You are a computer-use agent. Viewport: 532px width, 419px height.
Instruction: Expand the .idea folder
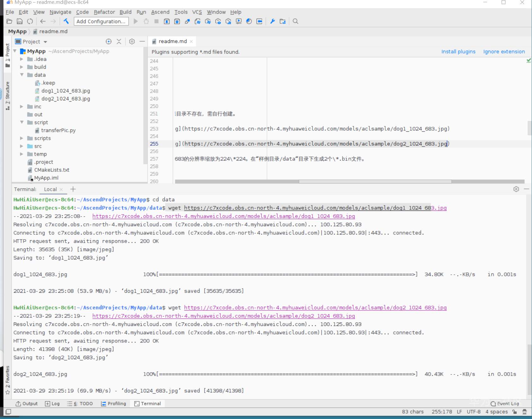coord(22,59)
